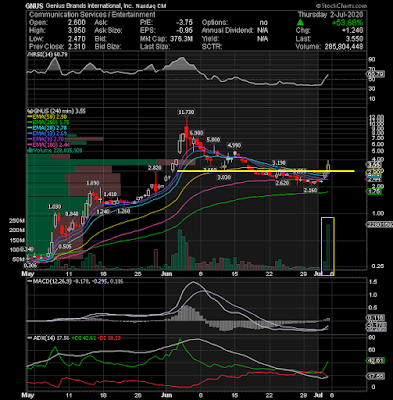Click the Volume legend entry in price panel
393x400 pixels.
click(54, 151)
